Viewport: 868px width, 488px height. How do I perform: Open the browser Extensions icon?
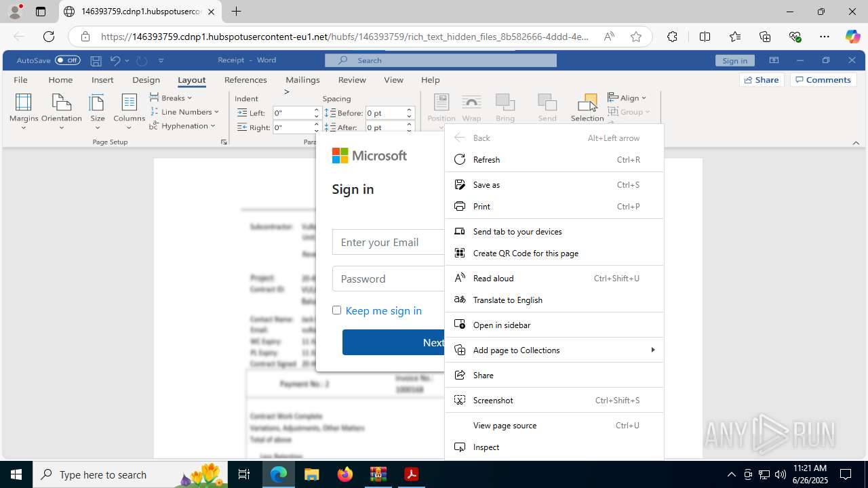[x=672, y=37]
